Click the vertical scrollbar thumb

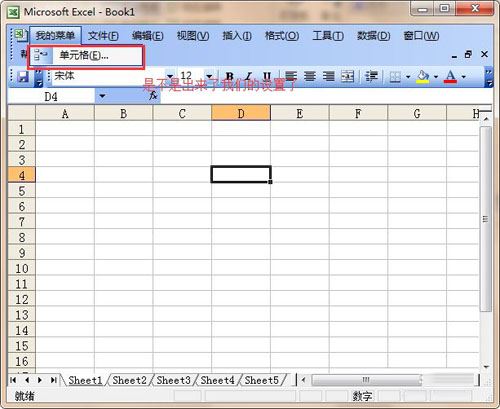[486, 219]
